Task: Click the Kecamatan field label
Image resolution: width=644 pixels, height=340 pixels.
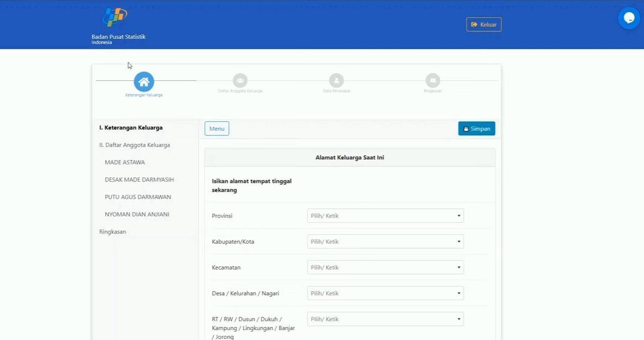Action: [x=226, y=267]
